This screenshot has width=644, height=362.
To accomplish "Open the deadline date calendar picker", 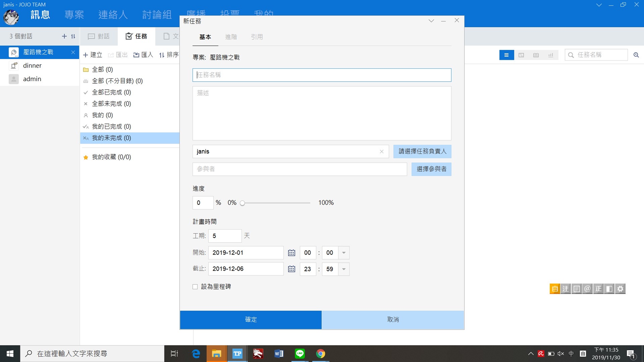I will click(291, 269).
